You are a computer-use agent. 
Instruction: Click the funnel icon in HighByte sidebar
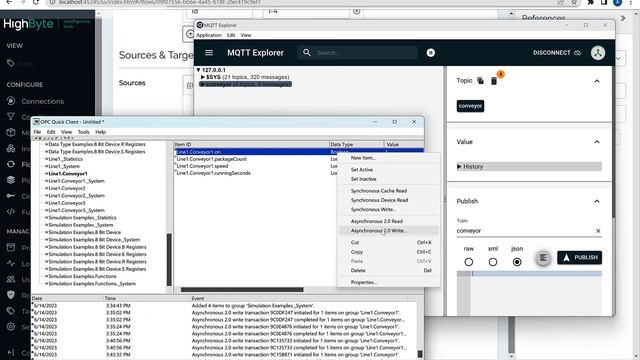[x=11, y=117]
